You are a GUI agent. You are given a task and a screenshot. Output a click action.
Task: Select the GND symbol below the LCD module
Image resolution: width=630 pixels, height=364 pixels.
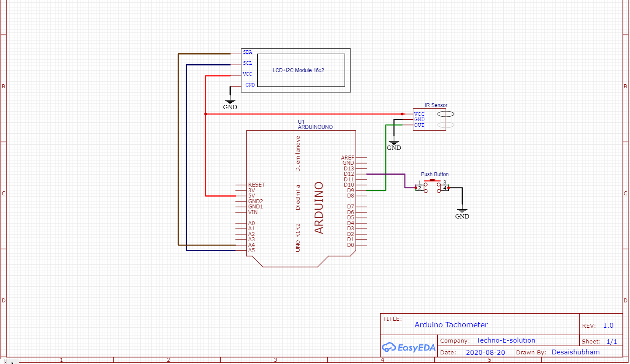click(230, 104)
